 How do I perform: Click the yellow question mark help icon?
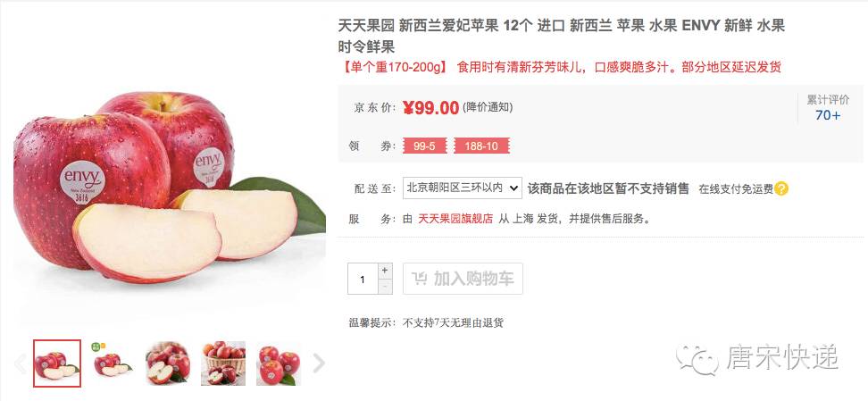pos(781,188)
